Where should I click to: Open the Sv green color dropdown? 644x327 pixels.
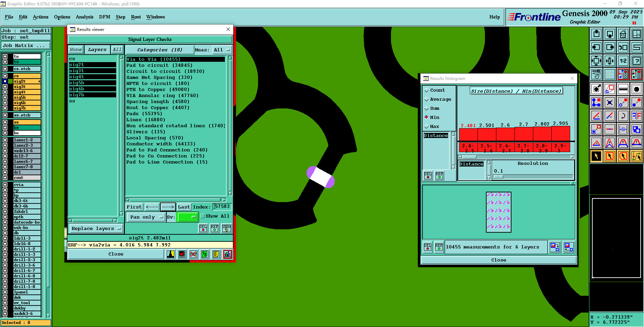point(188,217)
